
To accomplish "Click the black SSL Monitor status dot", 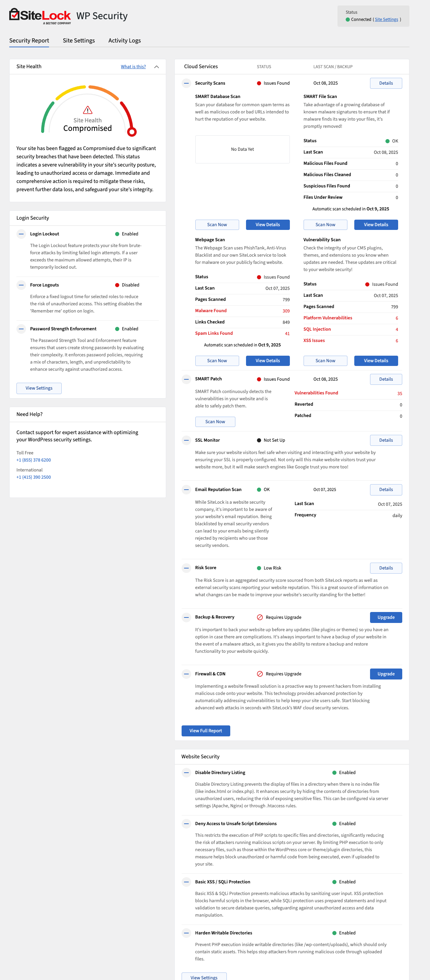I will (x=259, y=440).
